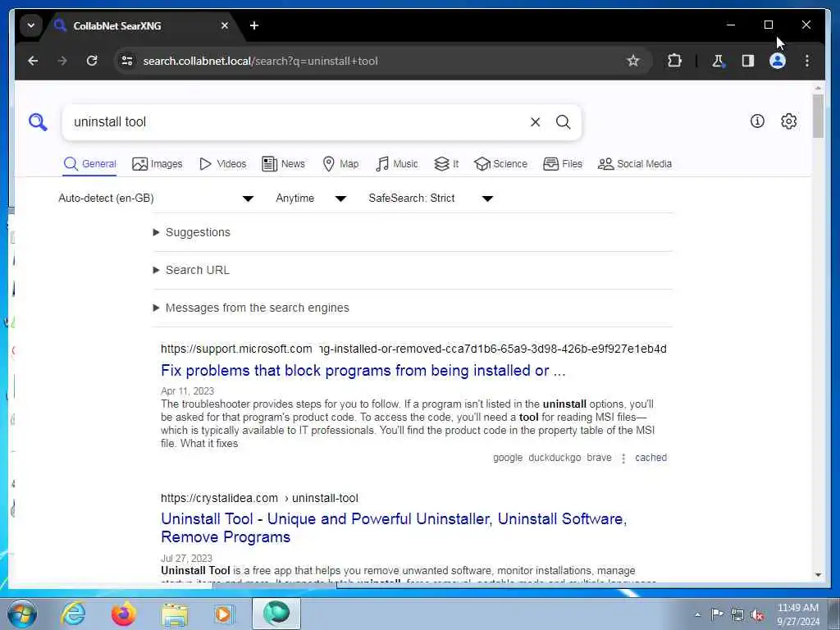Open Chrome Labs flask icon
The width and height of the screenshot is (840, 630).
click(x=718, y=61)
